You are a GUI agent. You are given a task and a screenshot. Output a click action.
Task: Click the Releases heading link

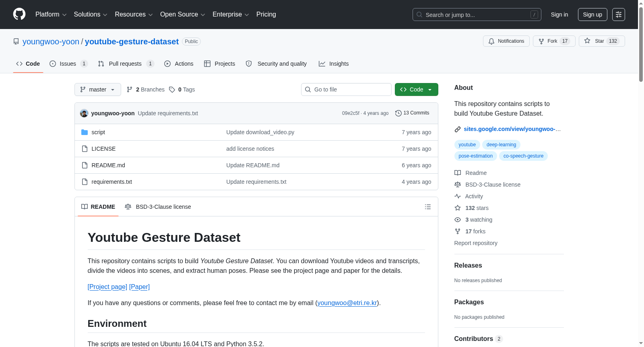468,266
